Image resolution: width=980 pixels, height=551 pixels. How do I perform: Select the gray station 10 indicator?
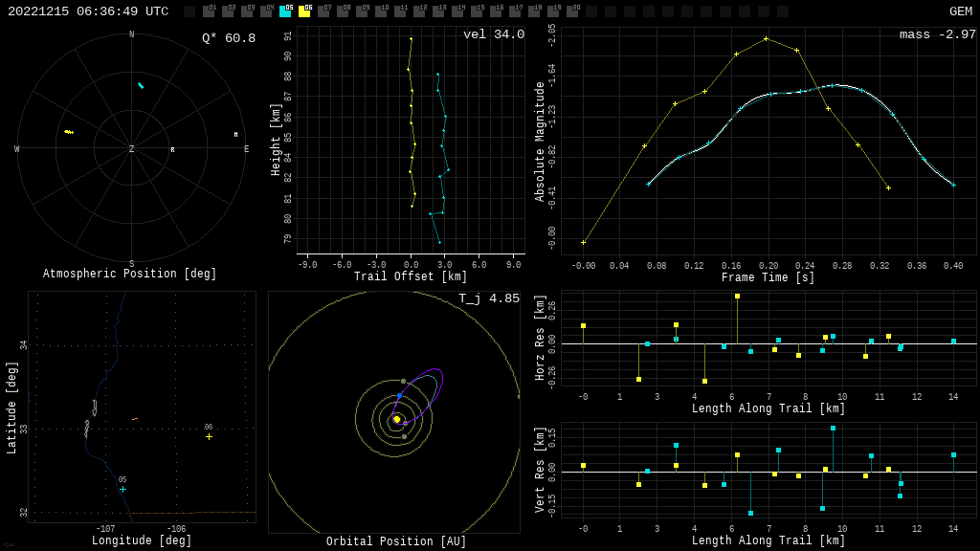tap(381, 11)
